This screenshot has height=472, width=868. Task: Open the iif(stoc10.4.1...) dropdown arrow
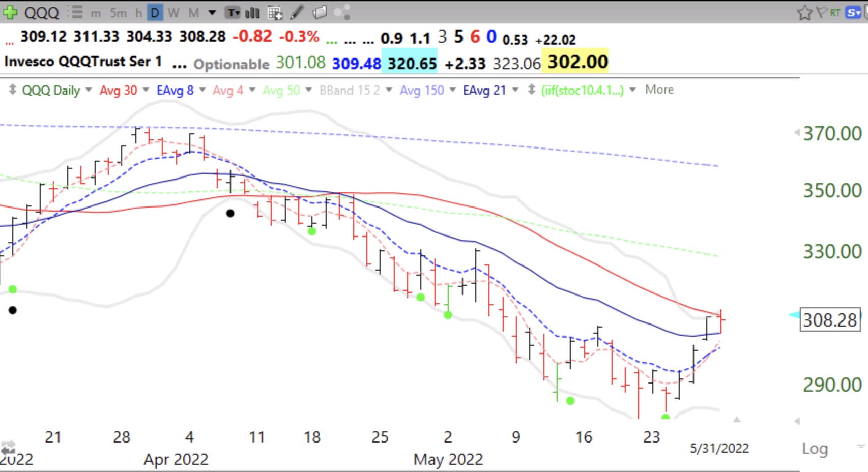pyautogui.click(x=633, y=90)
